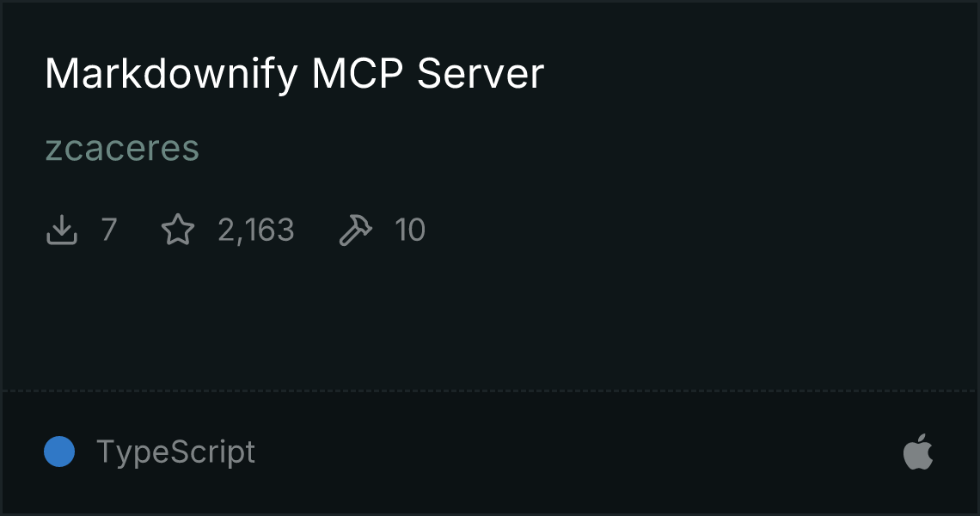The height and width of the screenshot is (516, 980).
Task: Open the zcaceres author profile
Action: click(x=122, y=149)
